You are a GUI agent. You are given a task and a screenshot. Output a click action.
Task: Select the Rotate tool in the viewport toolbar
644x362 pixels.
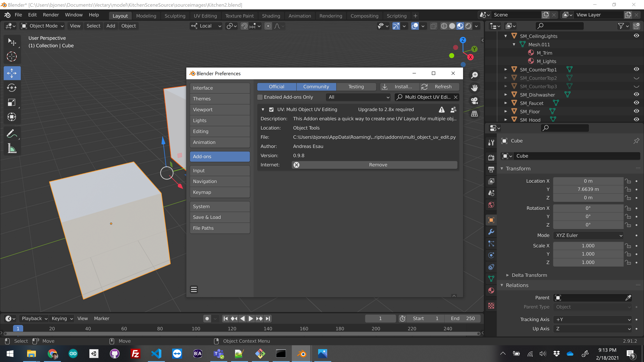pyautogui.click(x=12, y=88)
